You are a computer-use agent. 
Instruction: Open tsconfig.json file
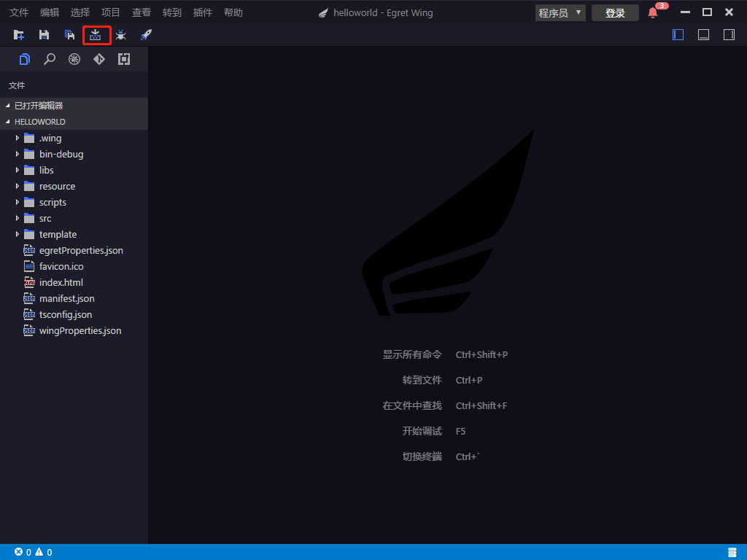66,315
